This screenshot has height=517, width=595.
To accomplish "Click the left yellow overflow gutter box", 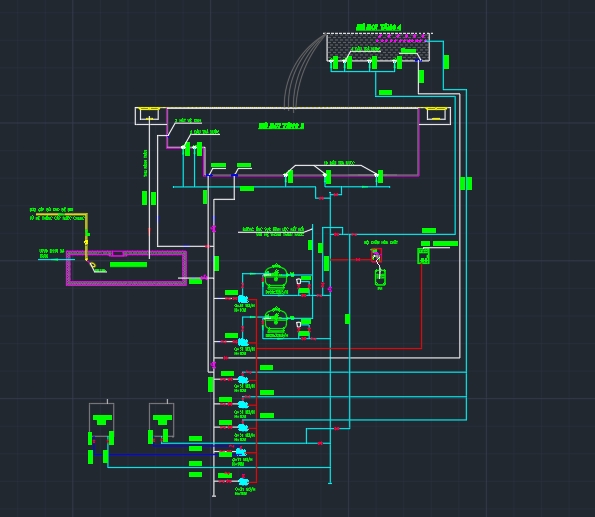I will [149, 114].
